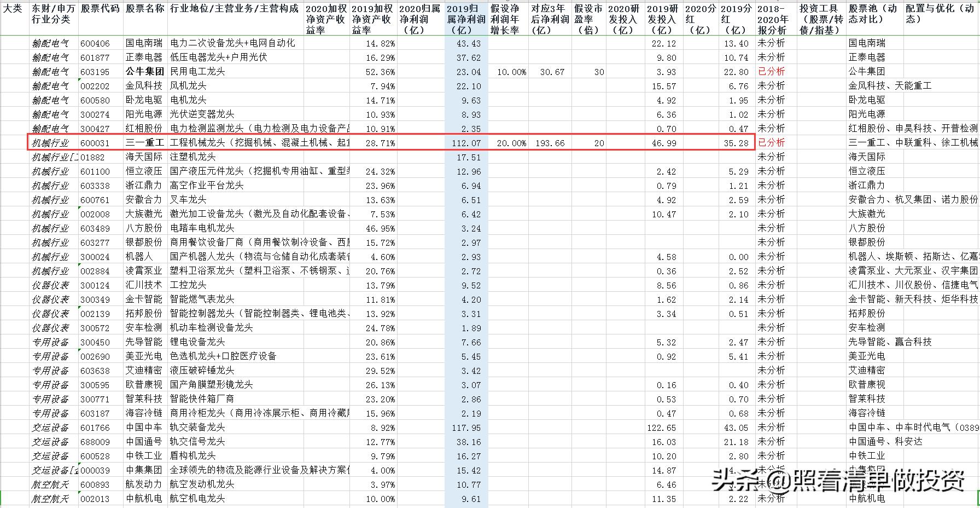
Task: Click the 公牛集团 stock name
Action: tap(144, 71)
